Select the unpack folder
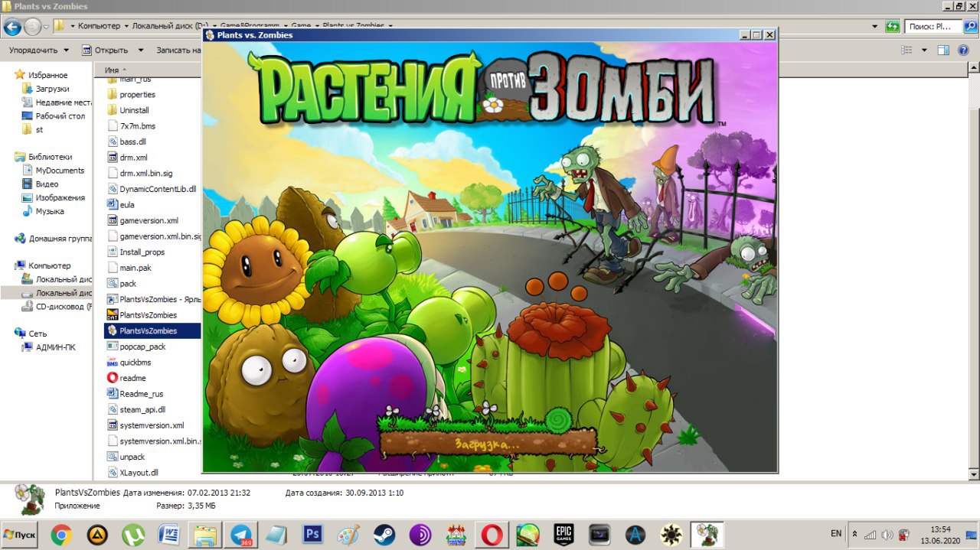The width and height of the screenshot is (980, 550). click(x=125, y=457)
